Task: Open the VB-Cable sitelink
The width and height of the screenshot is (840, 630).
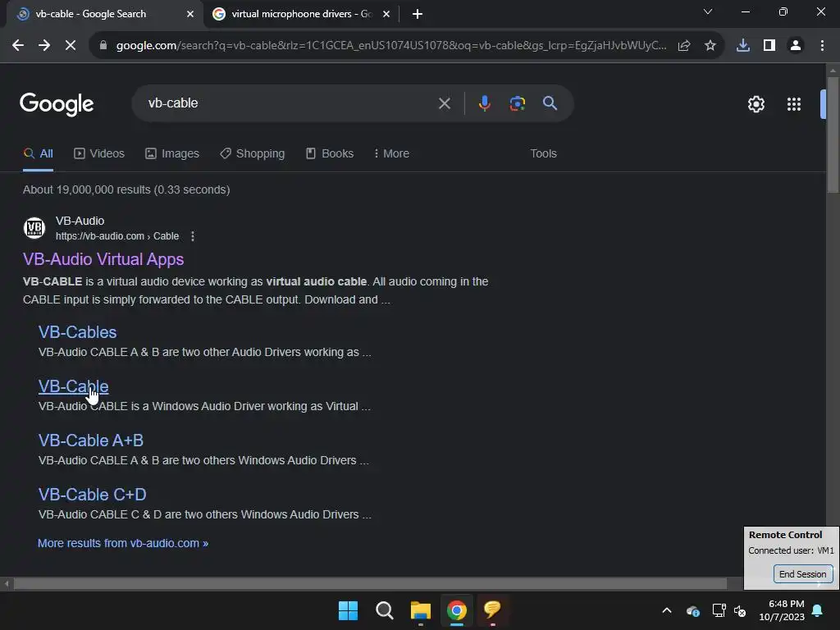Action: click(x=73, y=386)
